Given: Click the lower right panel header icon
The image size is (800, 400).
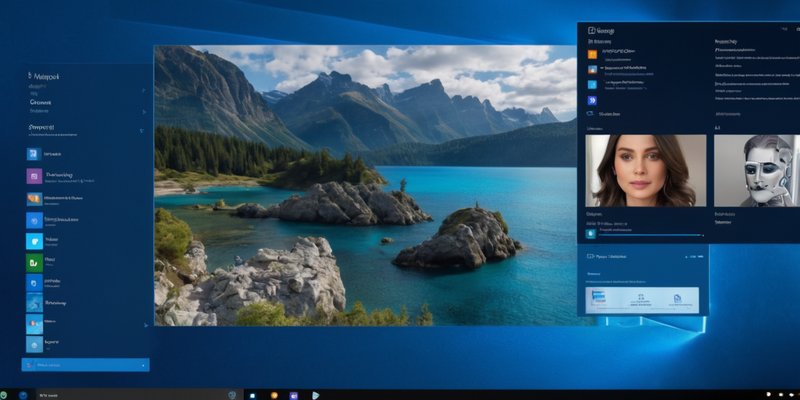Looking at the screenshot, I should click(x=591, y=257).
